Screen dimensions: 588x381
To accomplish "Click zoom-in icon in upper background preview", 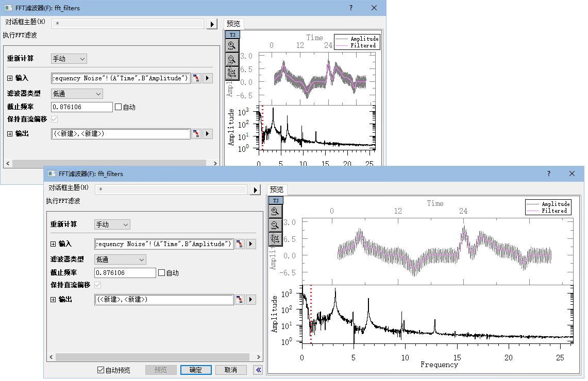I will [x=232, y=46].
